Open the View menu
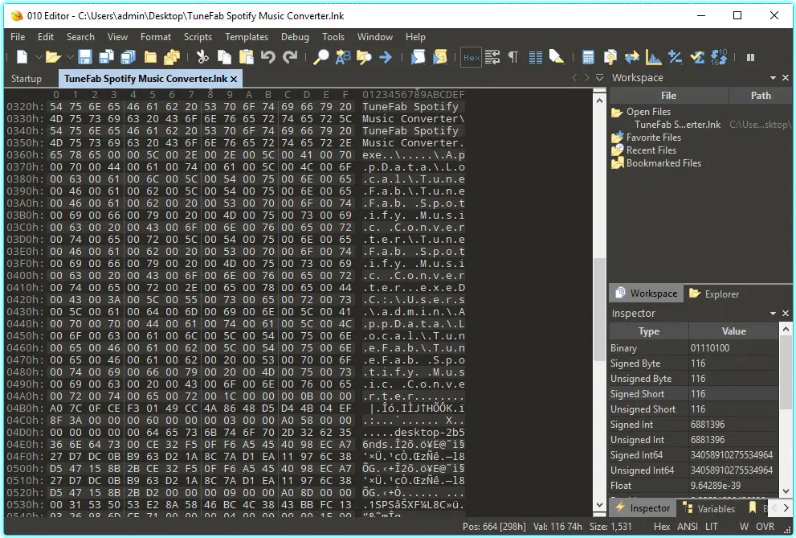 pos(117,37)
